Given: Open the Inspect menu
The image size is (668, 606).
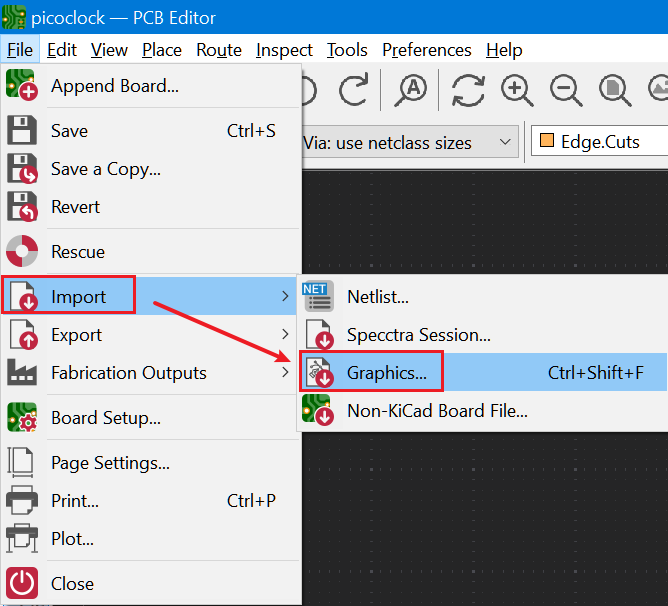Looking at the screenshot, I should 284,50.
